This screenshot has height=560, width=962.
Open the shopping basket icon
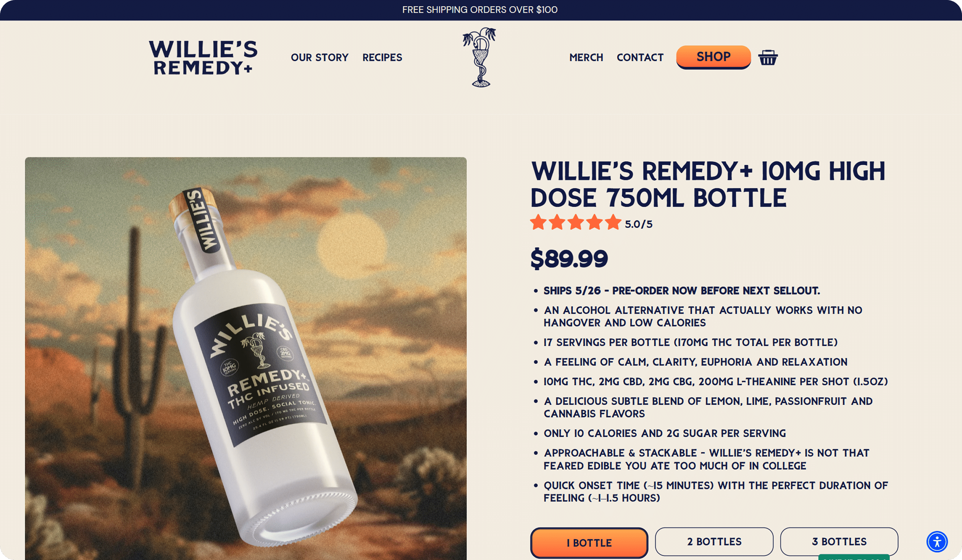click(768, 58)
